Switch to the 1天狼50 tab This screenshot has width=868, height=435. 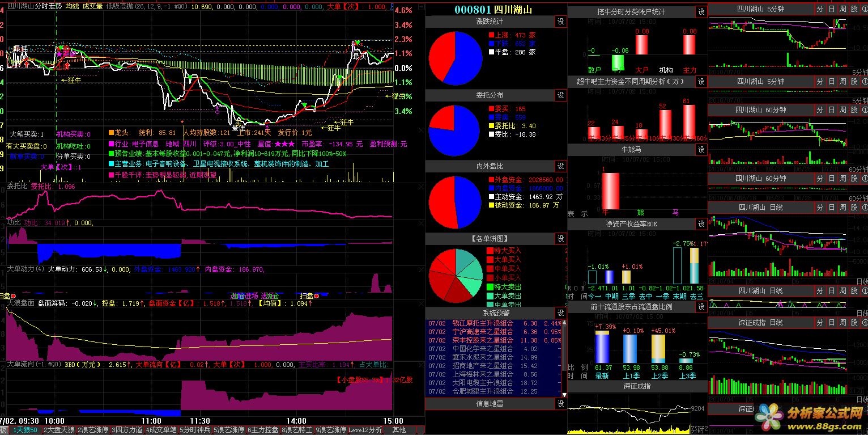pos(24,430)
